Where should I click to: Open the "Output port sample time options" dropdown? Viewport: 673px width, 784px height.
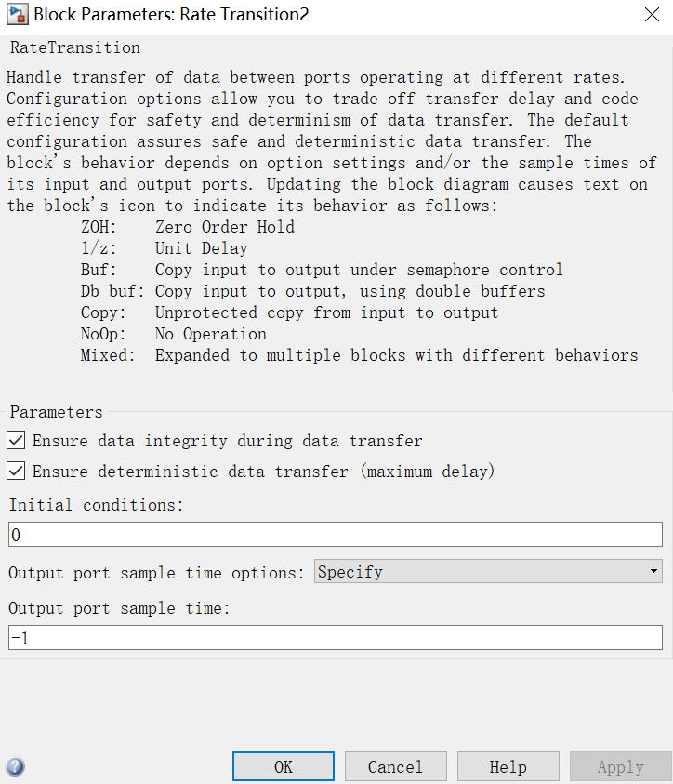pyautogui.click(x=488, y=571)
